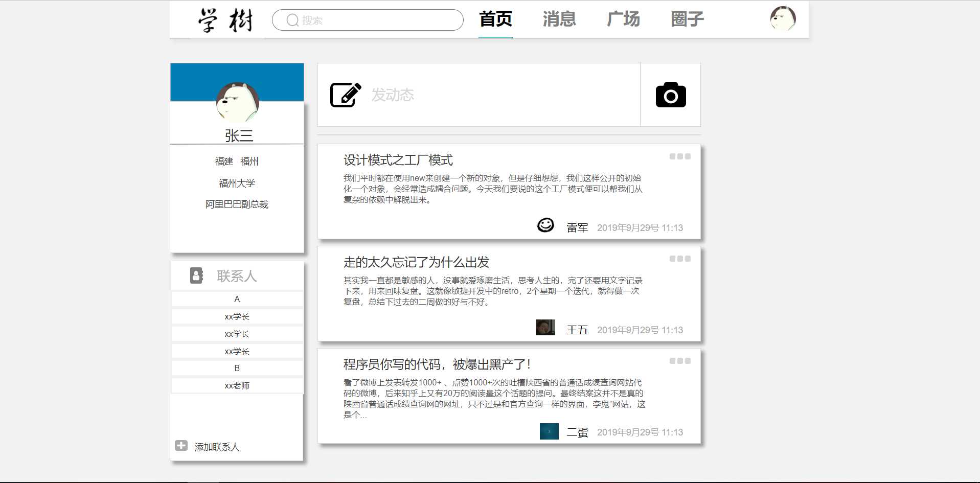Screen dimensions: 980x483
Task: Click the post excerpt starting 看了微博上发表转发1000+
Action: 494,398
